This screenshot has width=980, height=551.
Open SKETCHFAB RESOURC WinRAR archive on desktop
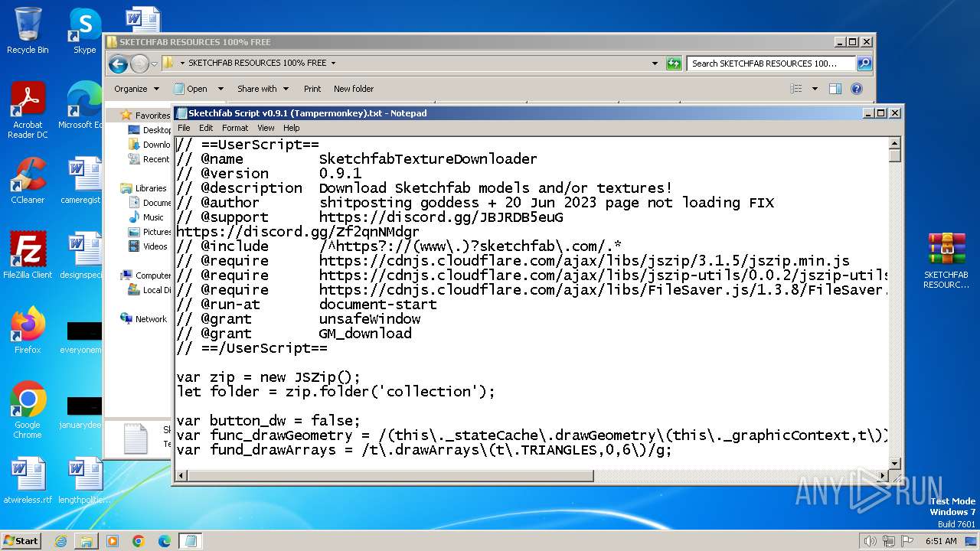coord(946,261)
